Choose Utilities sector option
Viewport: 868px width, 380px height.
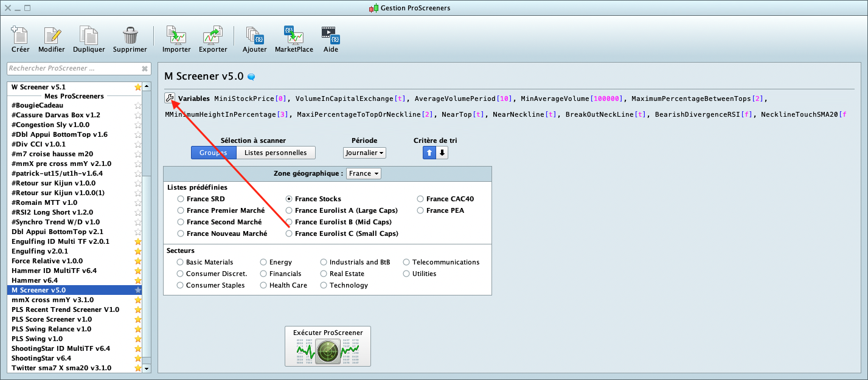(x=406, y=274)
